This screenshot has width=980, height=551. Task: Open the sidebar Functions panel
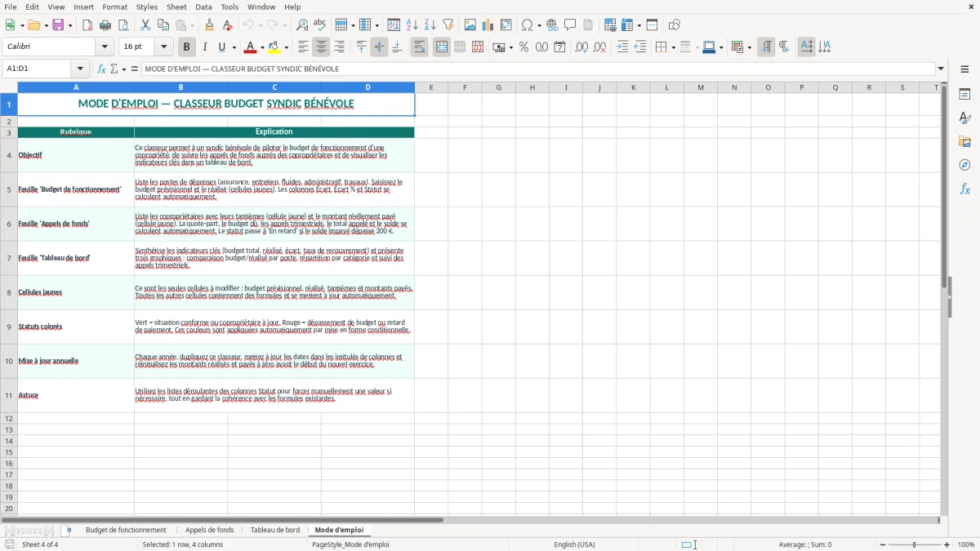[x=964, y=189]
